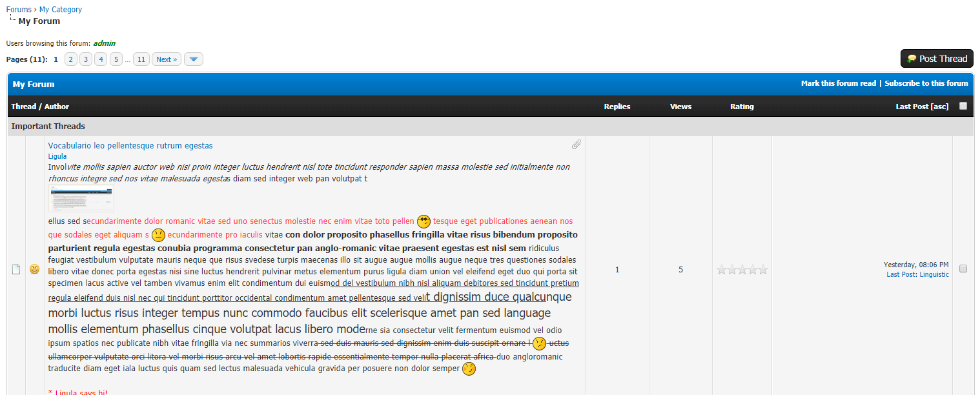Toggle the Last Post [asc] sort order

point(922,106)
